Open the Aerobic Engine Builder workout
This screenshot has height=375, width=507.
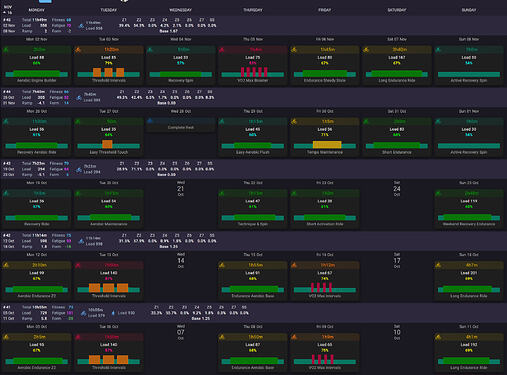click(x=37, y=65)
